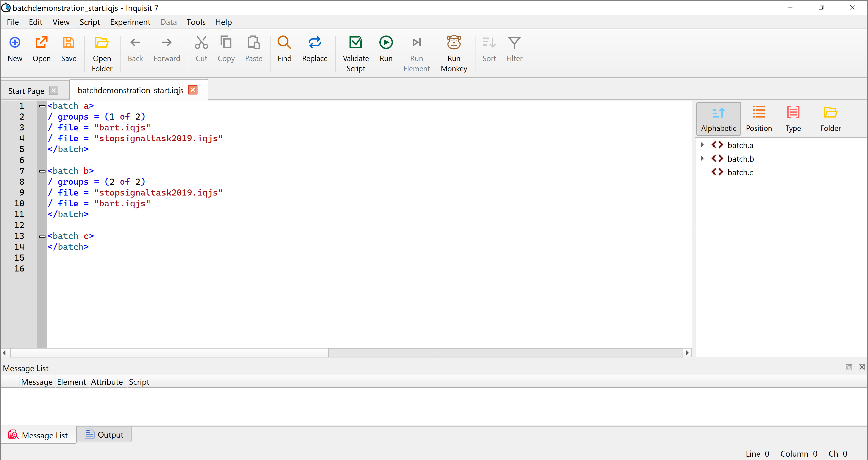Select batch.c in the element tree
The width and height of the screenshot is (868, 460).
pos(740,172)
